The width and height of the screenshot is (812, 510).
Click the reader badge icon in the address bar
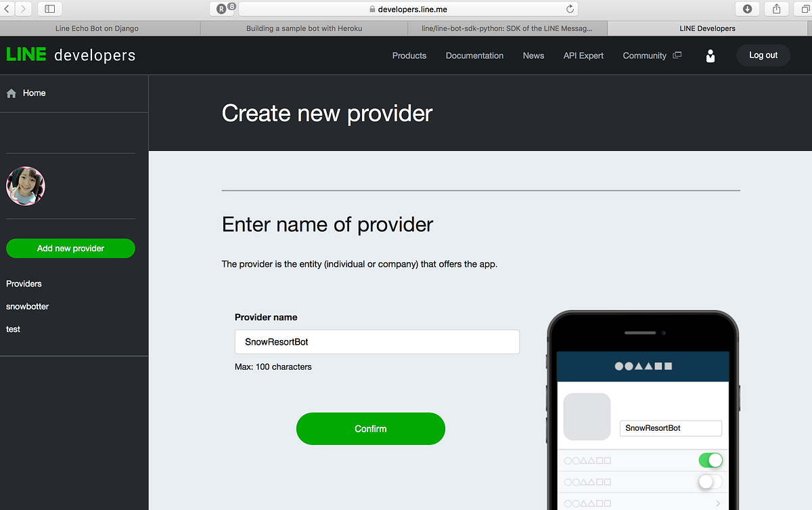tap(222, 9)
